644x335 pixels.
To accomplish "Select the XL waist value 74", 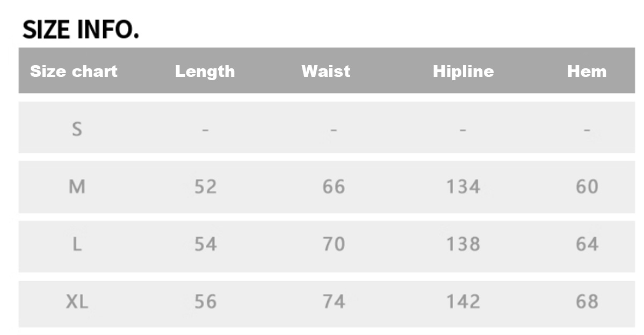I will pos(334,302).
